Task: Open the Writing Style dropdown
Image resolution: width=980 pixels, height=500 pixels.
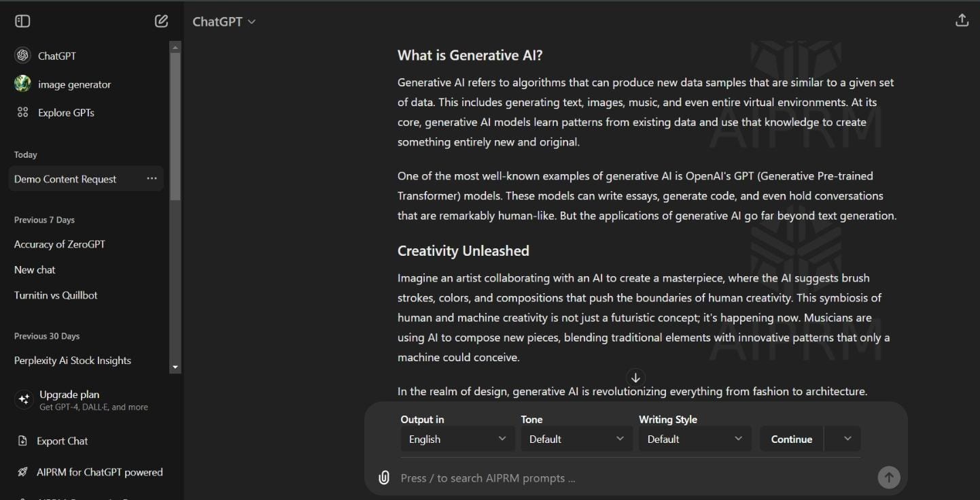Action: (x=695, y=439)
